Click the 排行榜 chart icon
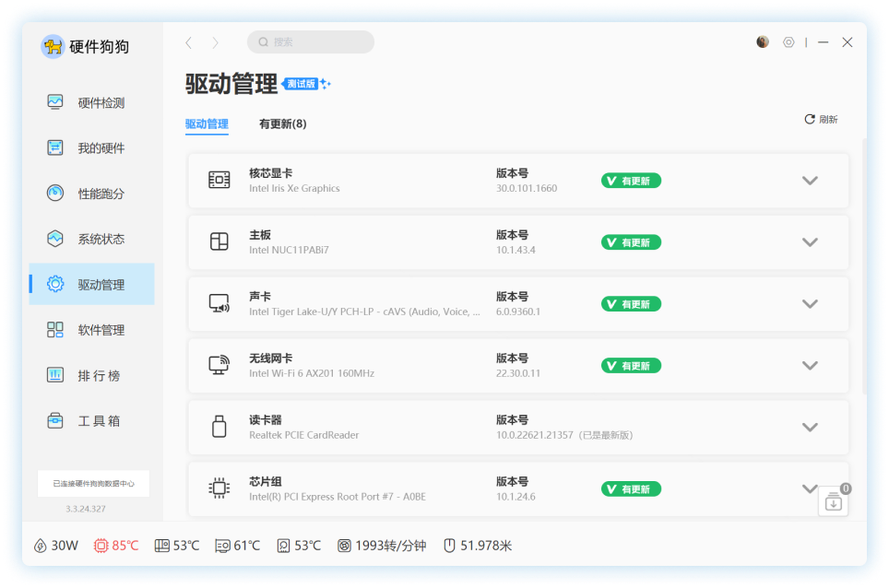Screen dimensions: 889x588 [x=55, y=374]
